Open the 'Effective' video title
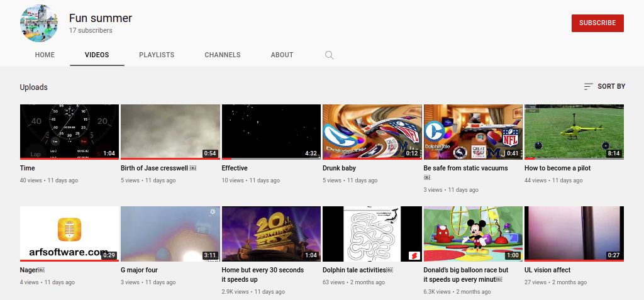 [x=235, y=168]
